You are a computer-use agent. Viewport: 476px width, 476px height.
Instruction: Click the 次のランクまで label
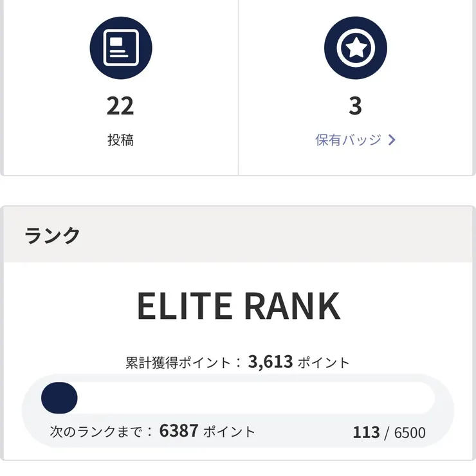[101, 432]
